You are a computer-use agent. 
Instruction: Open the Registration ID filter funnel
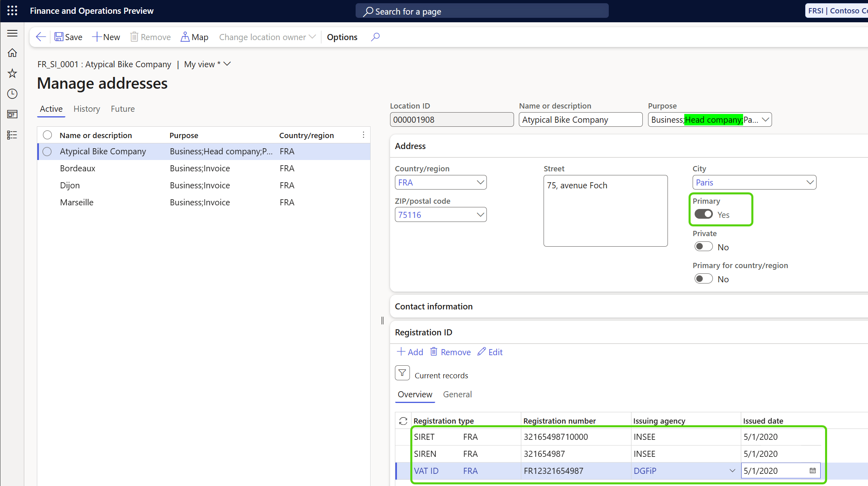pyautogui.click(x=402, y=373)
